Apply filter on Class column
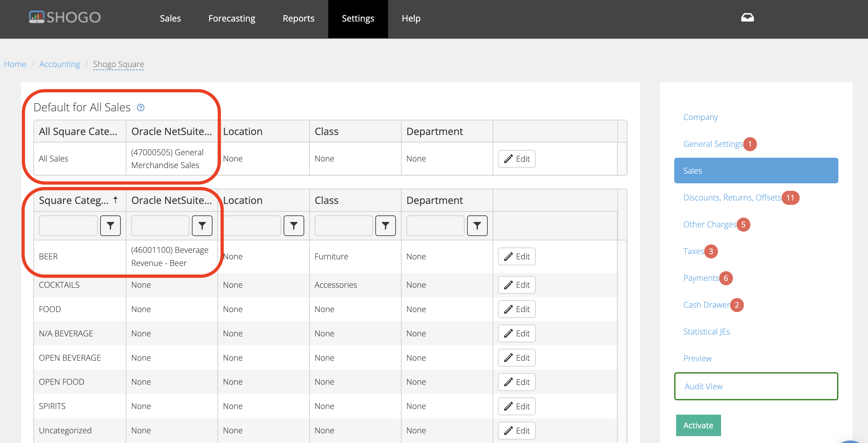 click(x=385, y=225)
